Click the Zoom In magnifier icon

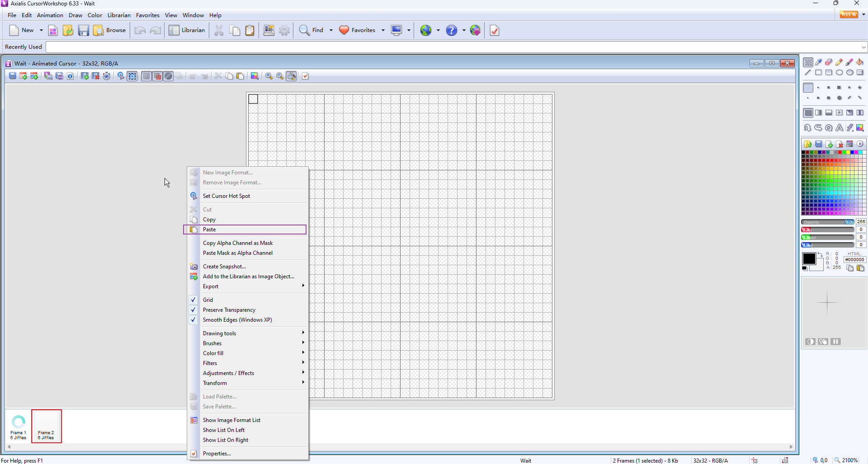point(269,76)
